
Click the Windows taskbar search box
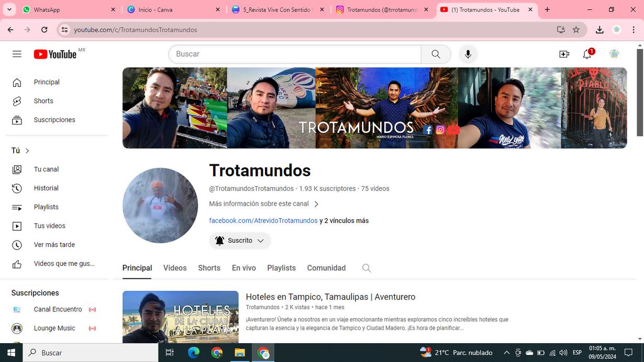pos(90,353)
